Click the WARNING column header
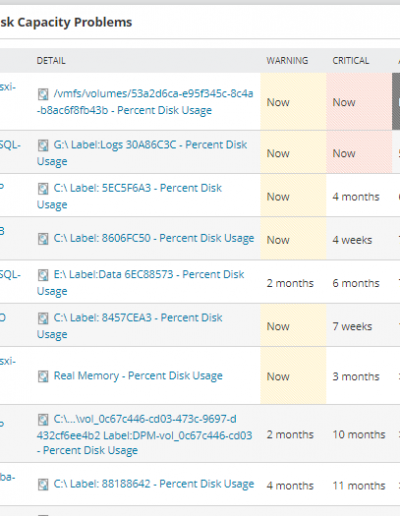The image size is (400, 516). pyautogui.click(x=287, y=61)
